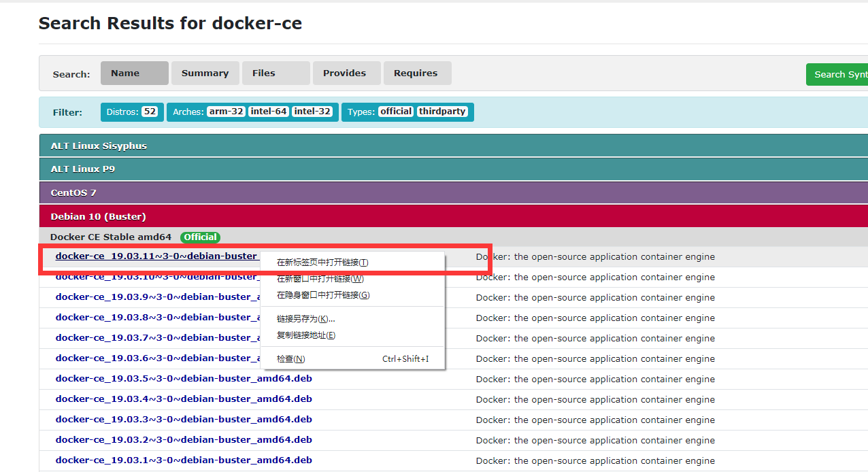Switch search mode to Files
The image size is (868, 472).
point(276,73)
